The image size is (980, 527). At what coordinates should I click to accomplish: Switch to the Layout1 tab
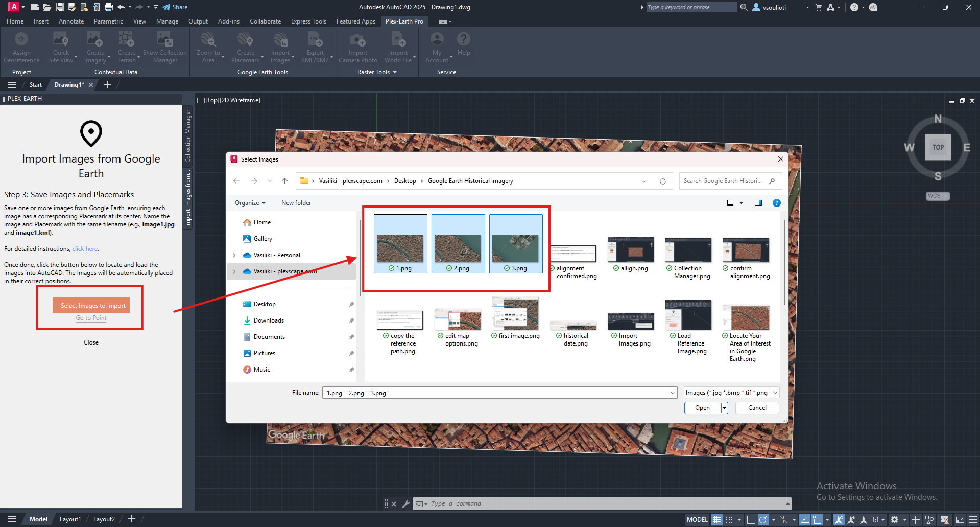coord(70,519)
